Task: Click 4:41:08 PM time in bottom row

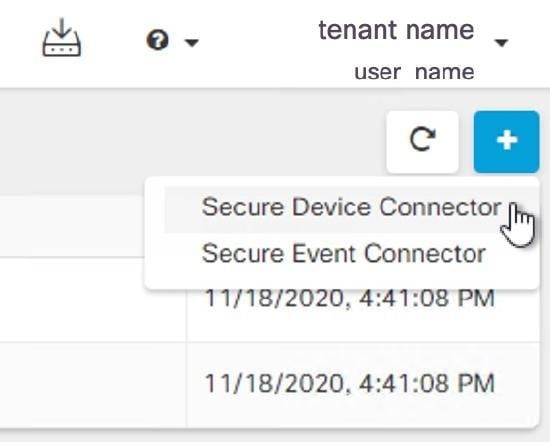Action: coord(427,383)
